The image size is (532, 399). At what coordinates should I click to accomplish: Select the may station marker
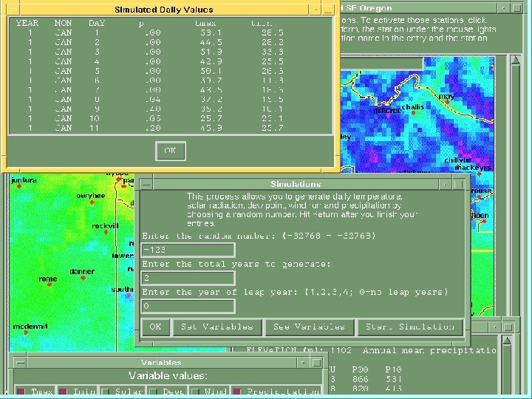[447, 102]
